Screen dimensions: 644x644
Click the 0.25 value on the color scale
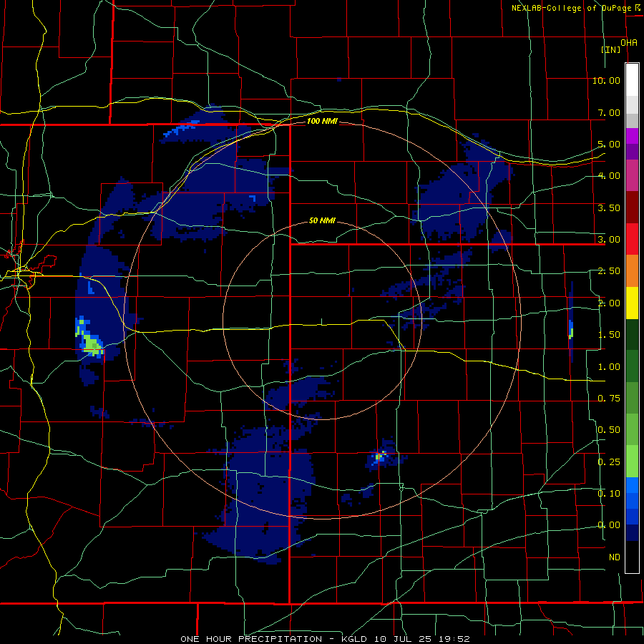[x=609, y=462]
